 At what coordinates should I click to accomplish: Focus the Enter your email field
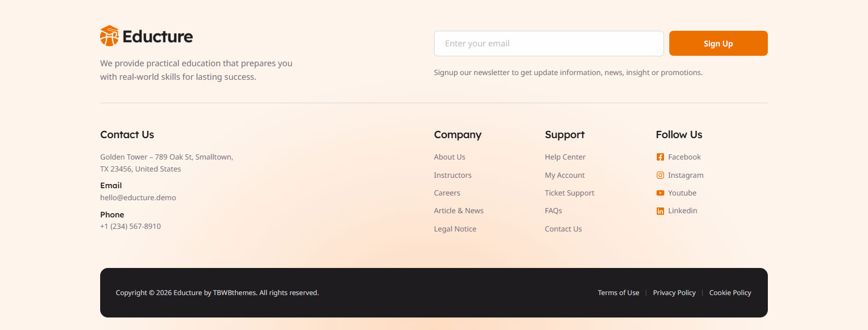pos(549,43)
